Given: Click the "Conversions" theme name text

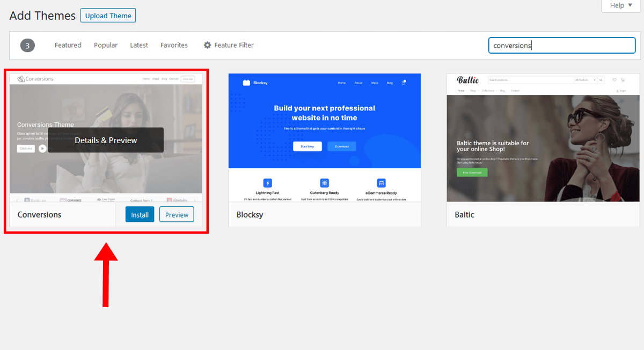Looking at the screenshot, I should pos(40,214).
